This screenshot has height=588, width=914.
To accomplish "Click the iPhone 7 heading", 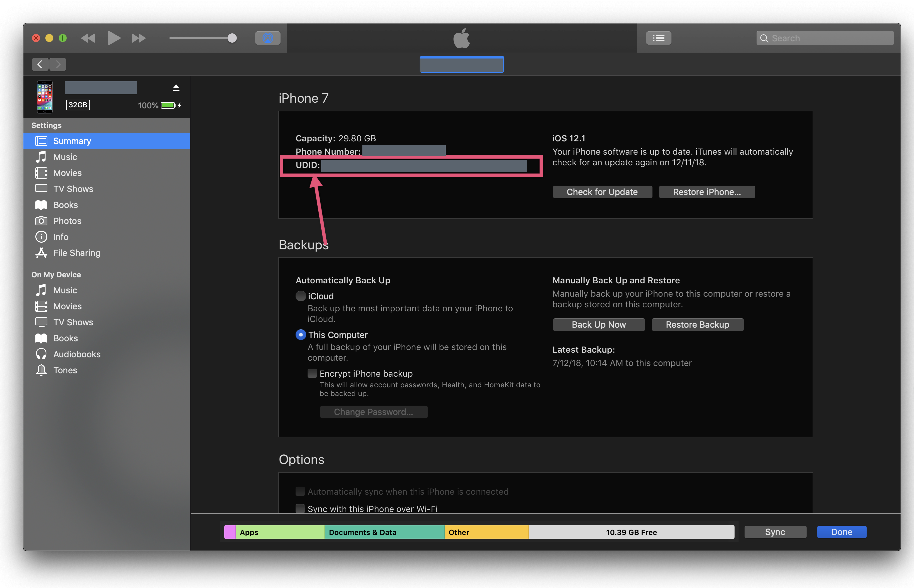I will point(304,98).
